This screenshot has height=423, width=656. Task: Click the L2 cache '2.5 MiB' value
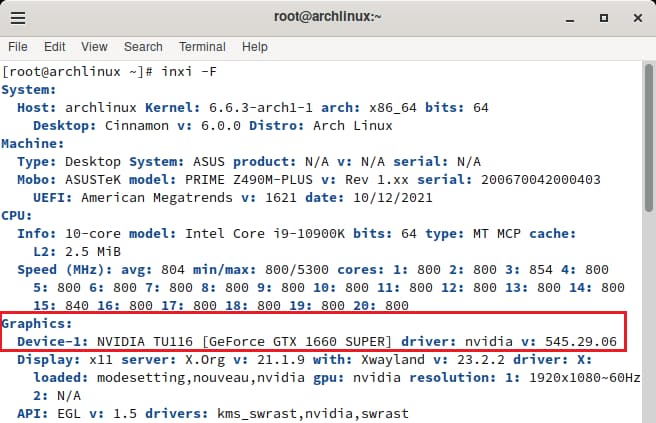coord(93,251)
